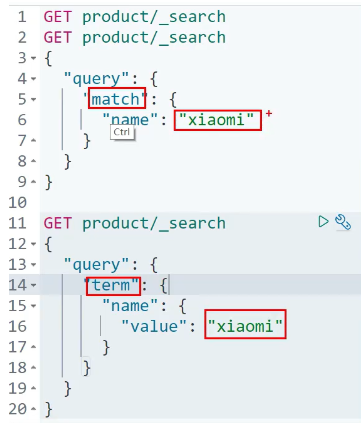Place cursor on GET in line 1
This screenshot has width=363, height=423.
point(58,17)
